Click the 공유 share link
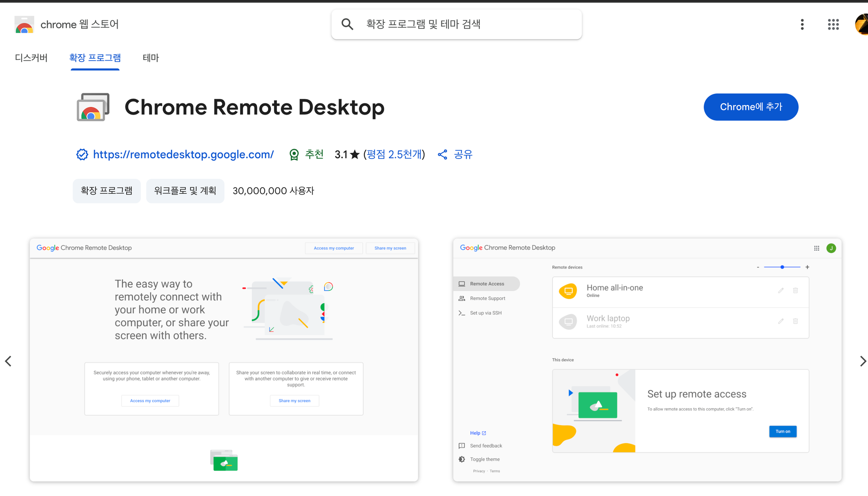 click(x=463, y=155)
